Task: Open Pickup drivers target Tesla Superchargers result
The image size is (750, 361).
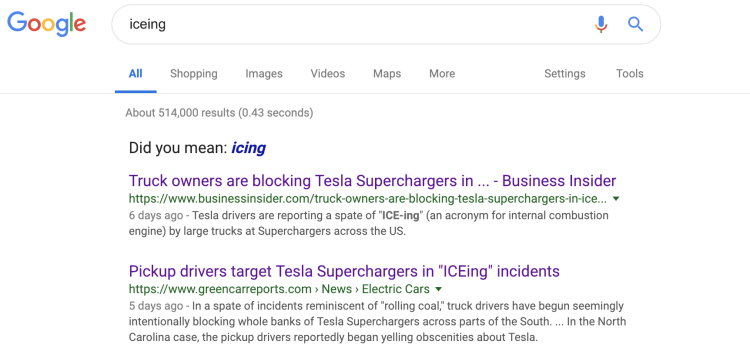Action: [344, 271]
